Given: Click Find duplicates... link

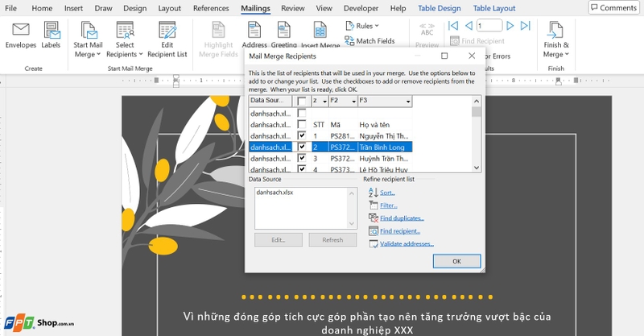Looking at the screenshot, I should pyautogui.click(x=402, y=218).
